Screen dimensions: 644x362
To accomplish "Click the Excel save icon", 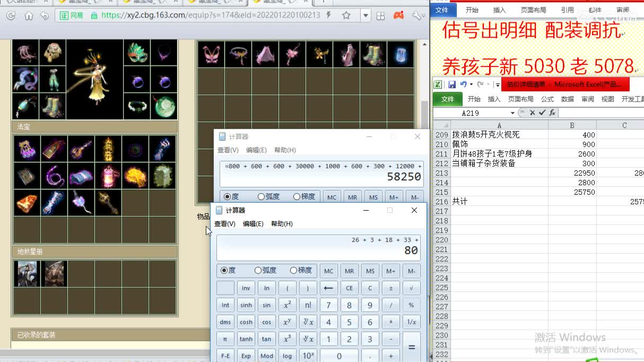I will (x=452, y=84).
